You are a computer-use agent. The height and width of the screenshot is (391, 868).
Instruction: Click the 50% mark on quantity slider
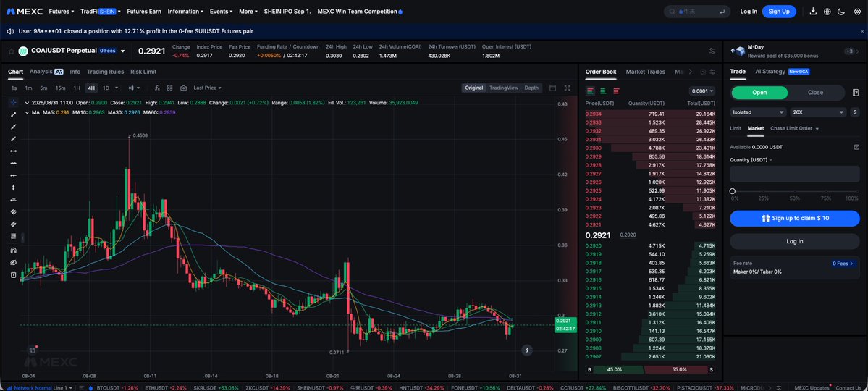coord(794,190)
